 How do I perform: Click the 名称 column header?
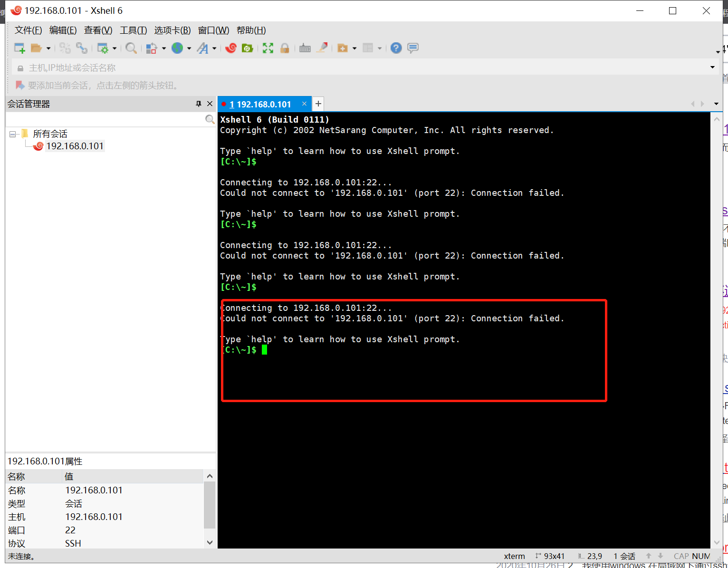tap(34, 476)
